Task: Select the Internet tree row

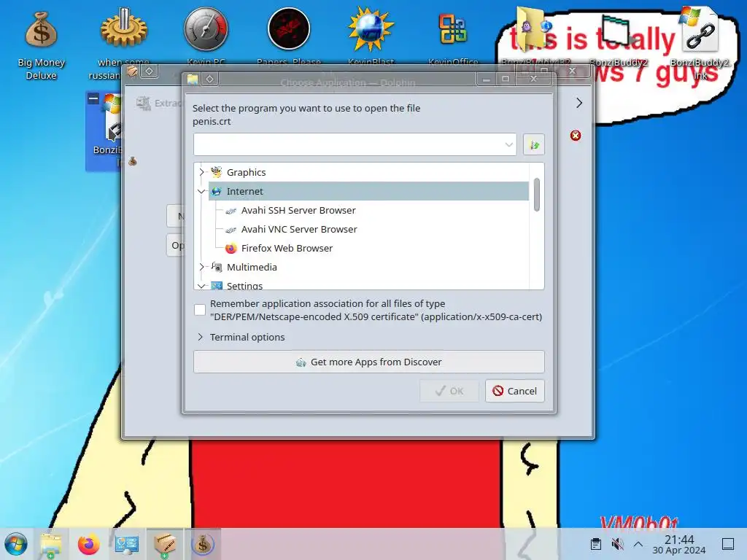Action: click(368, 191)
